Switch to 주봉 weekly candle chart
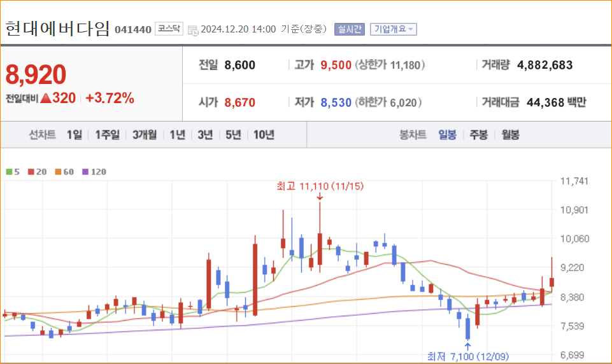The image size is (612, 364). [478, 135]
